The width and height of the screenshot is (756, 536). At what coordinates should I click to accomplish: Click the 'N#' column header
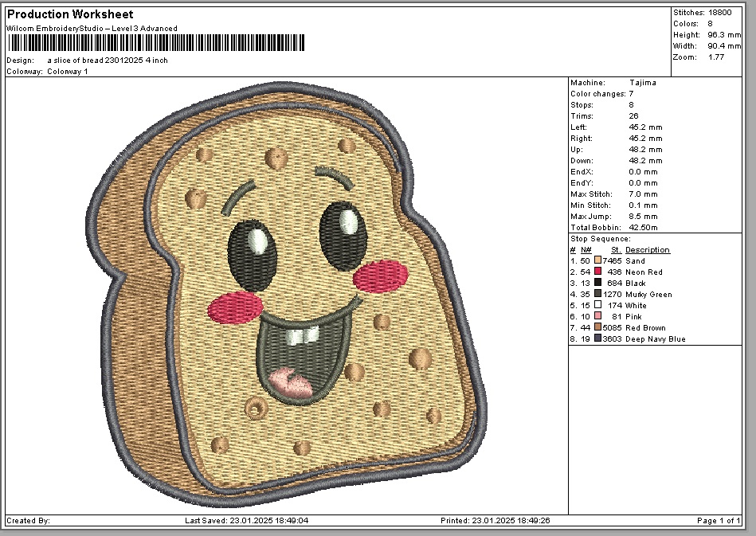586,250
